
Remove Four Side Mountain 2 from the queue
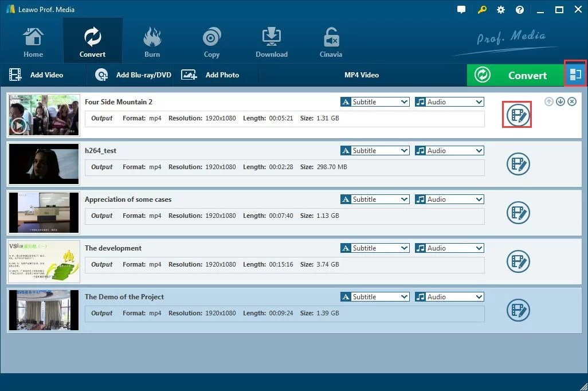pyautogui.click(x=571, y=101)
